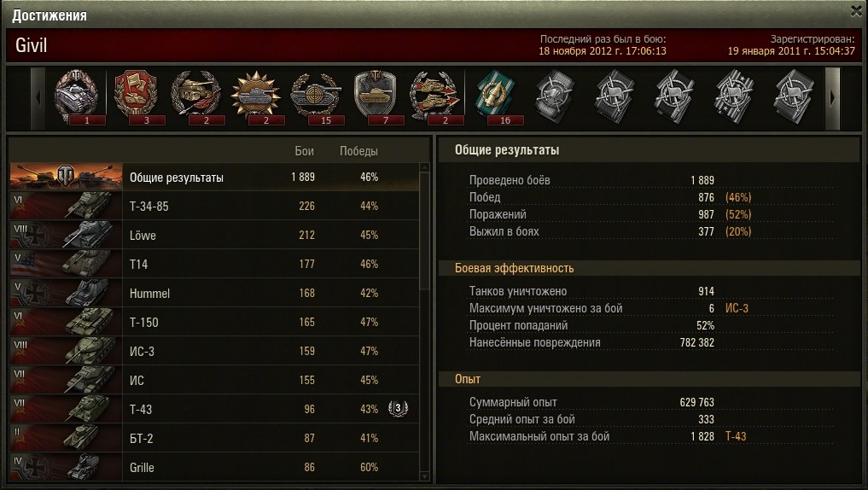This screenshot has width=868, height=490.
Task: Select the red banner medal with count 3
Action: [x=137, y=96]
